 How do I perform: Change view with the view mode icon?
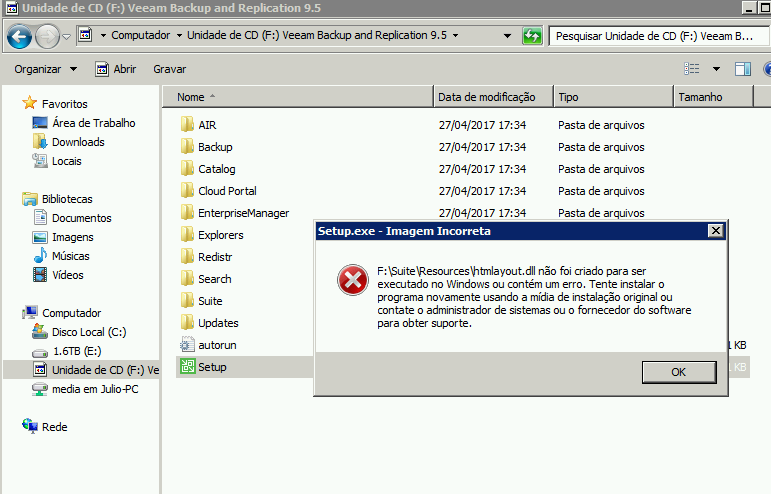click(x=692, y=69)
